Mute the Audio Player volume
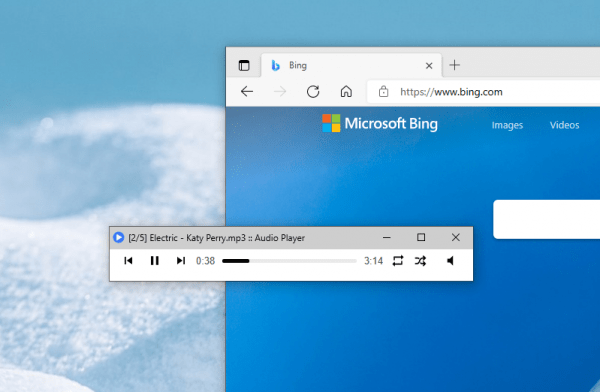Image resolution: width=600 pixels, height=392 pixels. 450,261
